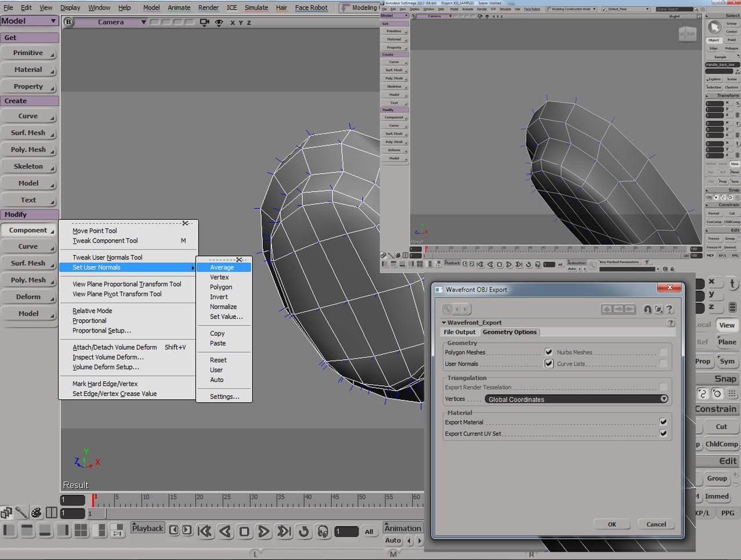Screen dimensions: 741x560
Task: Click the color palette icon above viewport layouts
Action: [x=36, y=513]
